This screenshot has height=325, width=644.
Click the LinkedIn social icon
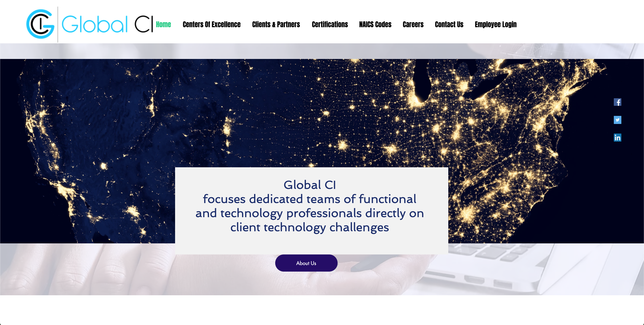point(618,137)
